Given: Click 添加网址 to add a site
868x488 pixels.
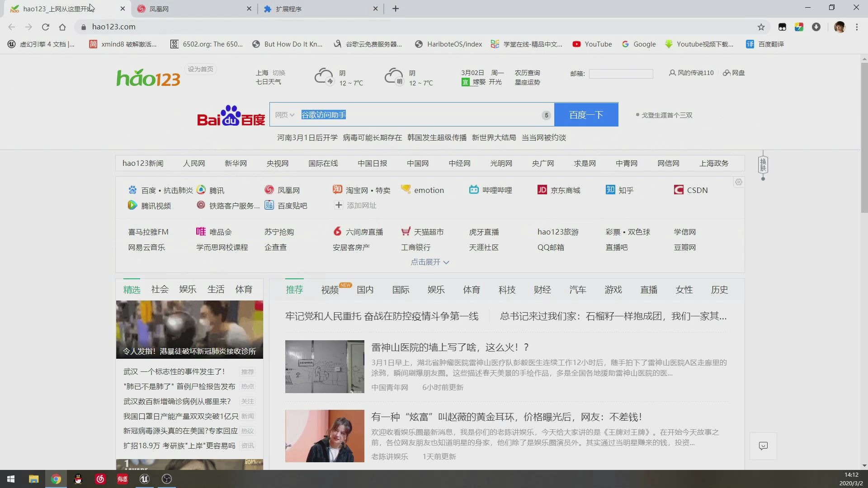Looking at the screenshot, I should (x=356, y=205).
